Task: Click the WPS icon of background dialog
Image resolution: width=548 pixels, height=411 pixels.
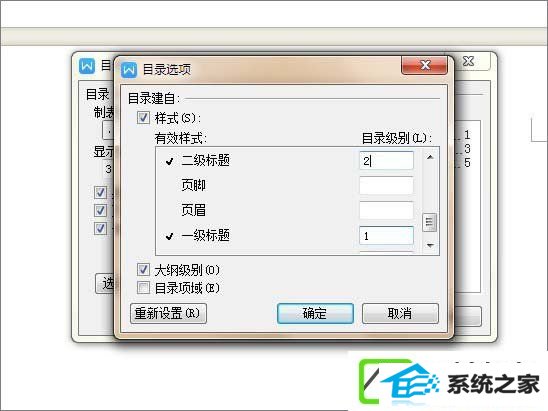Action: pos(87,66)
